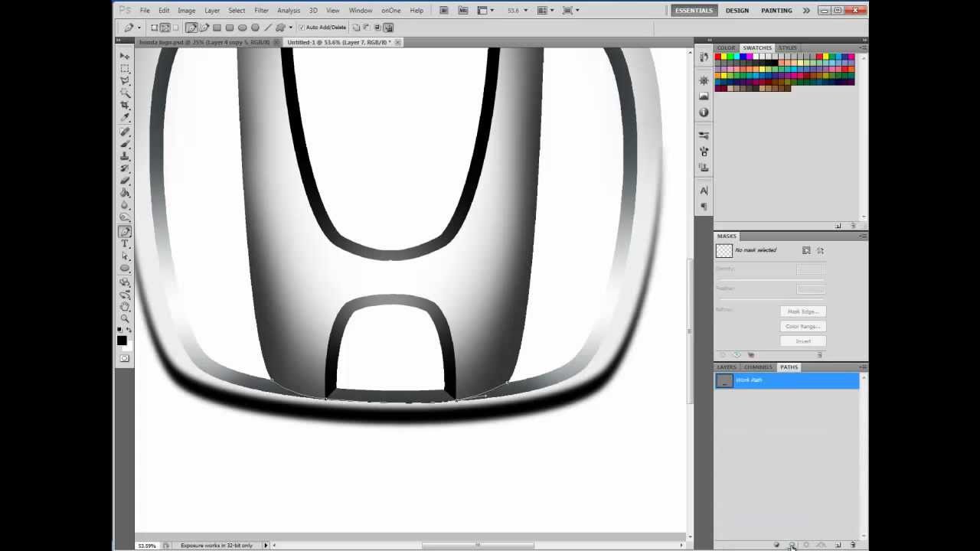Select the Zoom tool
The image size is (980, 551).
pos(125,319)
